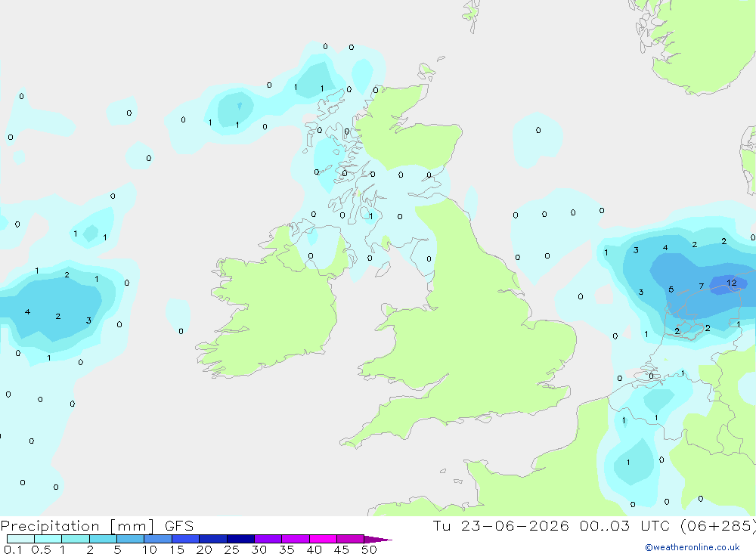The width and height of the screenshot is (756, 554).
Task: Click the "35" legend scale label
Action: [x=287, y=549]
